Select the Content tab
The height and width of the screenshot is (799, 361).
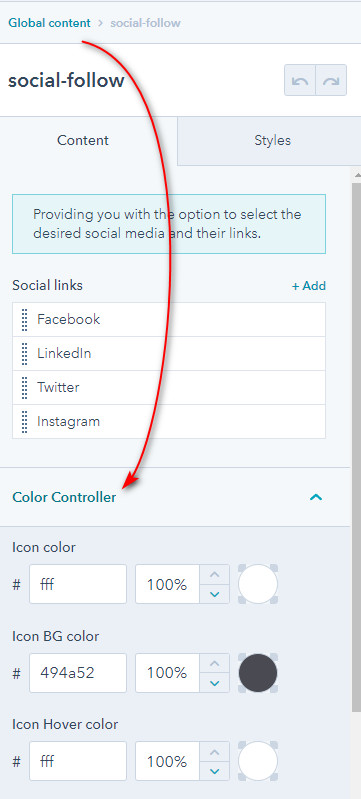pos(83,141)
